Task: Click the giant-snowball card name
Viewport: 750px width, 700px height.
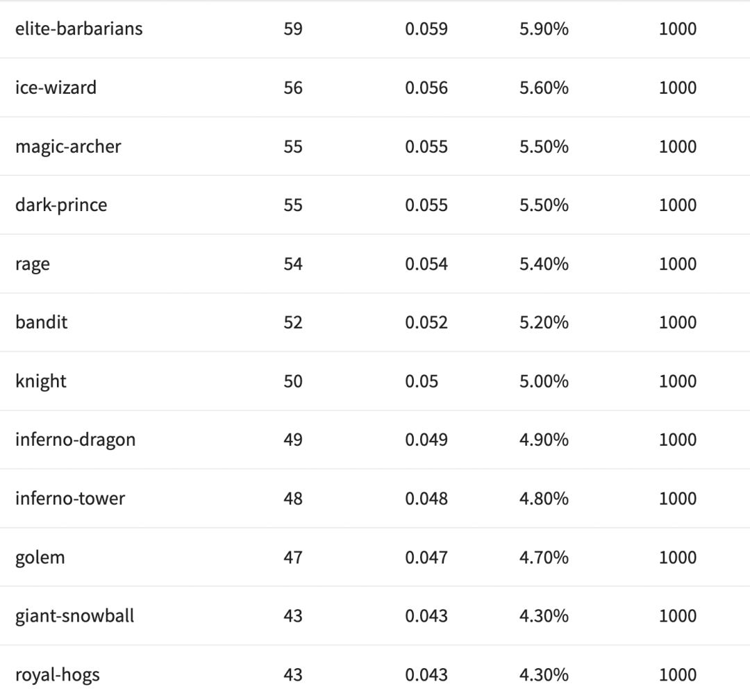Action: point(74,616)
